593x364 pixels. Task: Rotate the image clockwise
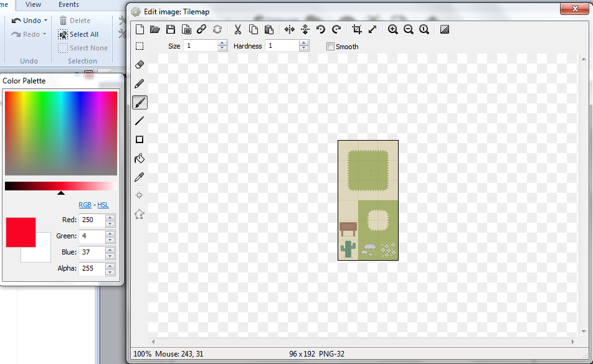pyautogui.click(x=336, y=29)
